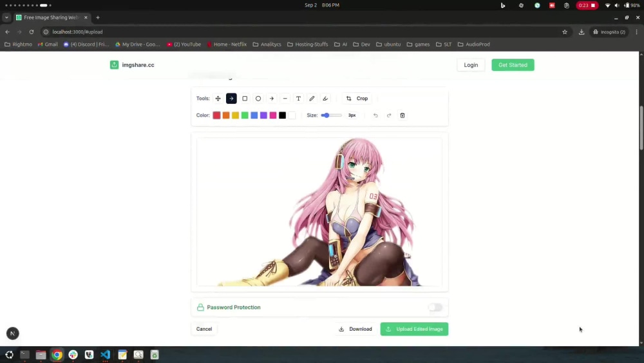
Task: Select the Pencil freehand tool
Action: tap(312, 99)
